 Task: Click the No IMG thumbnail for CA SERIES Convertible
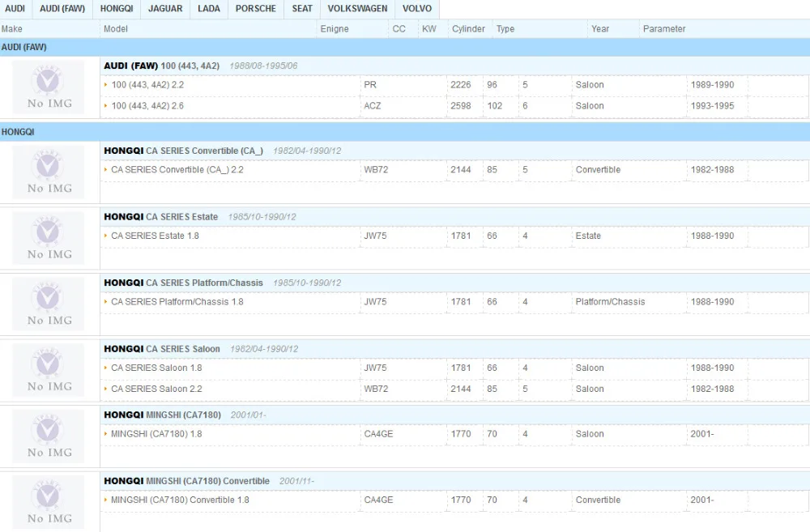tap(48, 172)
